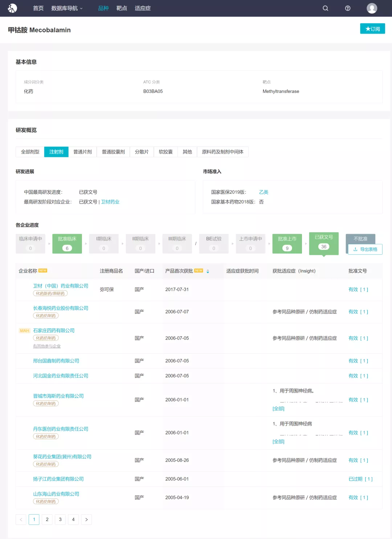Open 晋城市海斯药业有限公司 company link
Image resolution: width=392 pixels, height=539 pixels.
58,396
